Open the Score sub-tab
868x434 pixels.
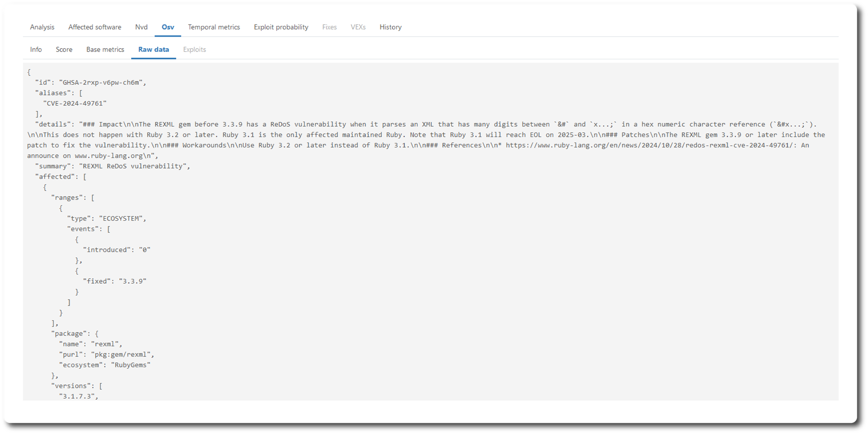[64, 50]
